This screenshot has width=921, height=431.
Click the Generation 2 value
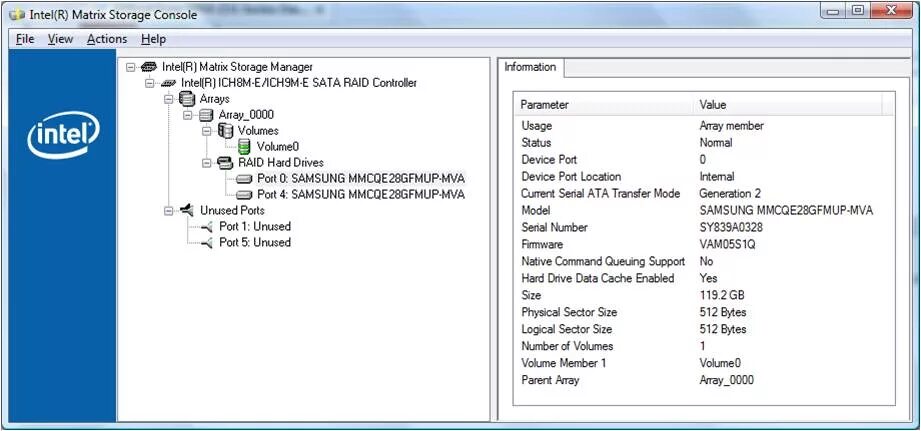[x=729, y=194]
